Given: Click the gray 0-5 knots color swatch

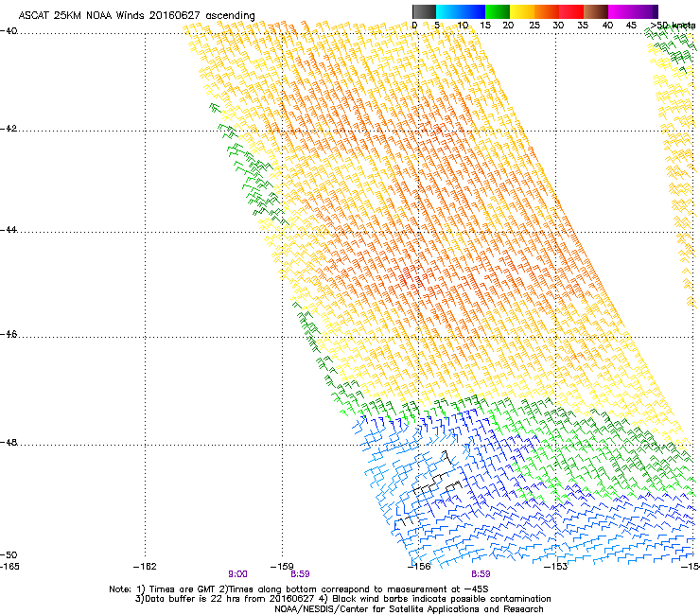Looking at the screenshot, I should (x=424, y=11).
